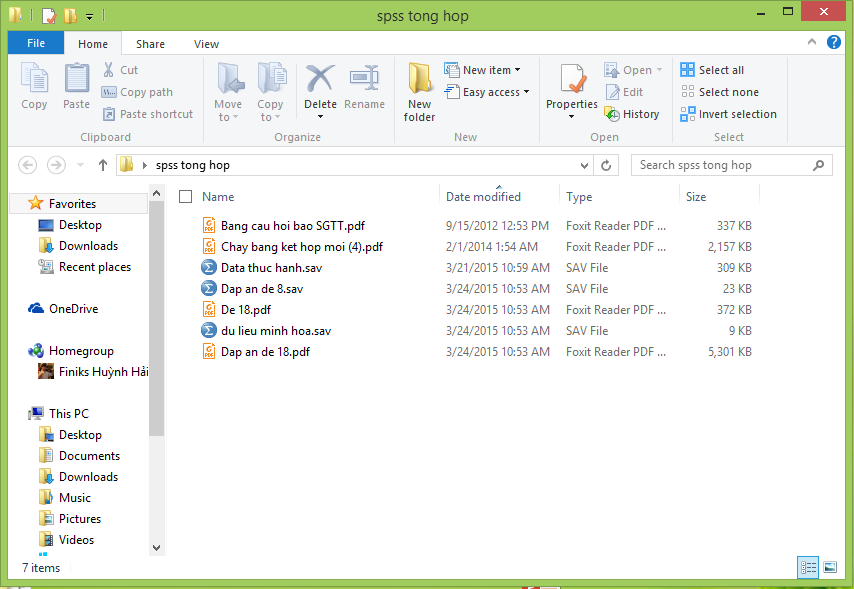Click Invert selection
854x589 pixels.
coord(728,114)
